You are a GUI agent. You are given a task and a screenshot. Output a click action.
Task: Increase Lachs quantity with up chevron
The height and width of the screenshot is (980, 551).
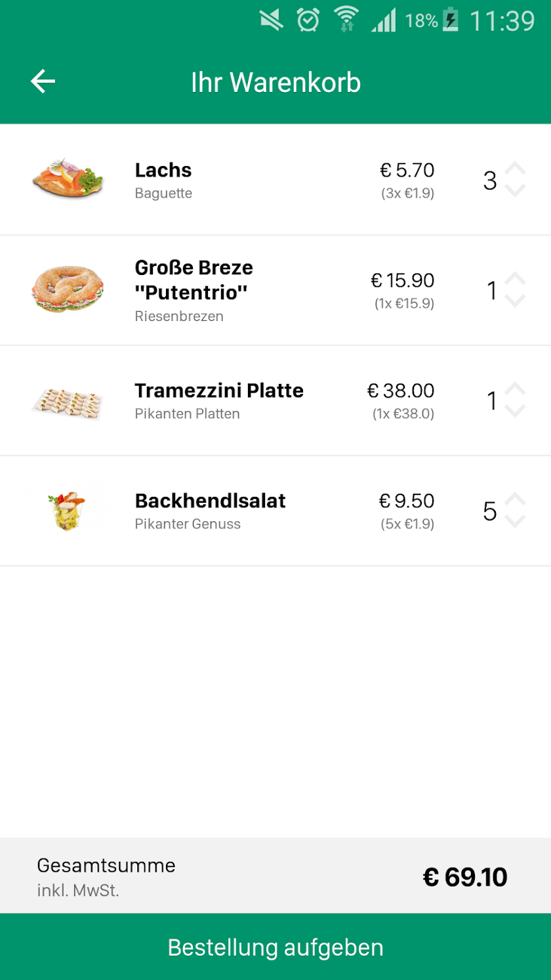point(516,169)
